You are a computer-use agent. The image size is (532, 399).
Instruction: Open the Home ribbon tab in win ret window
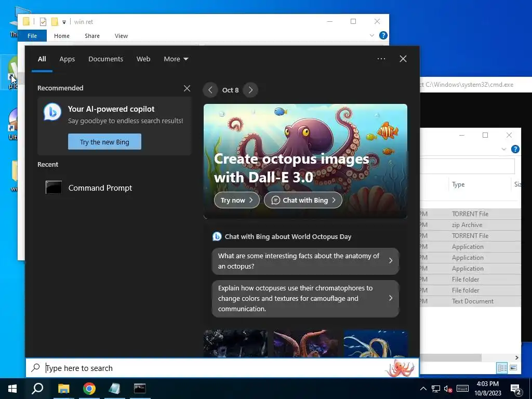pos(62,36)
